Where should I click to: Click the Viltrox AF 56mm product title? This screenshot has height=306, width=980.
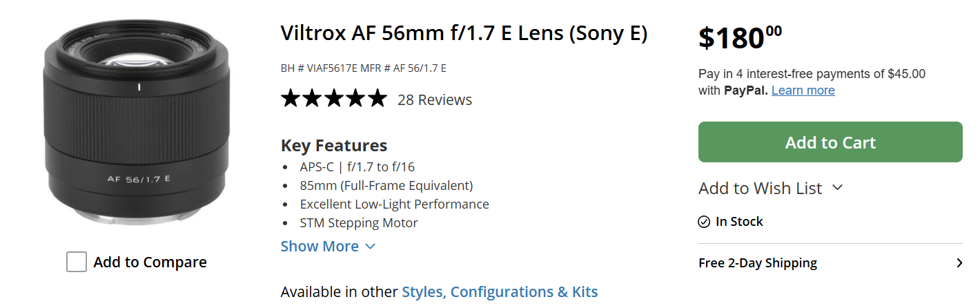(x=464, y=33)
